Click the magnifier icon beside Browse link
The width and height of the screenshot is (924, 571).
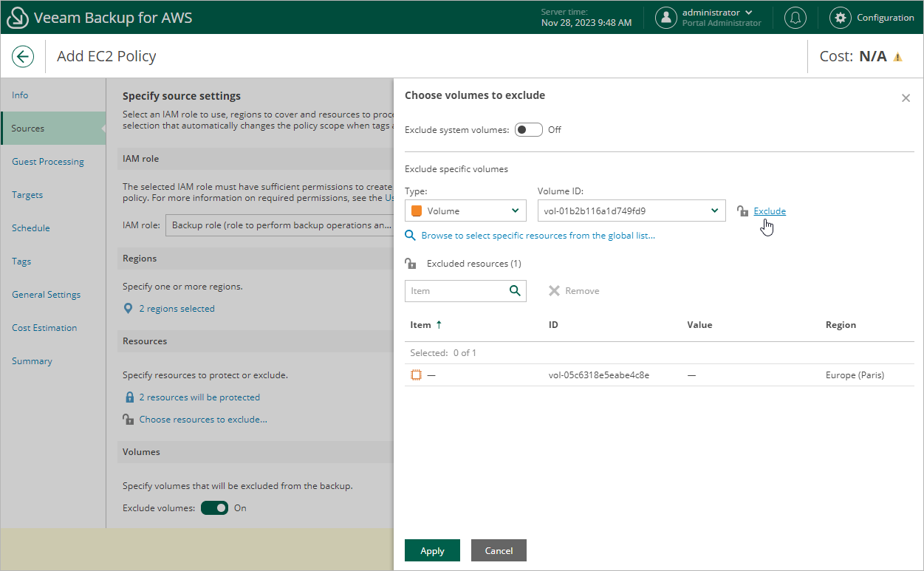pos(411,236)
